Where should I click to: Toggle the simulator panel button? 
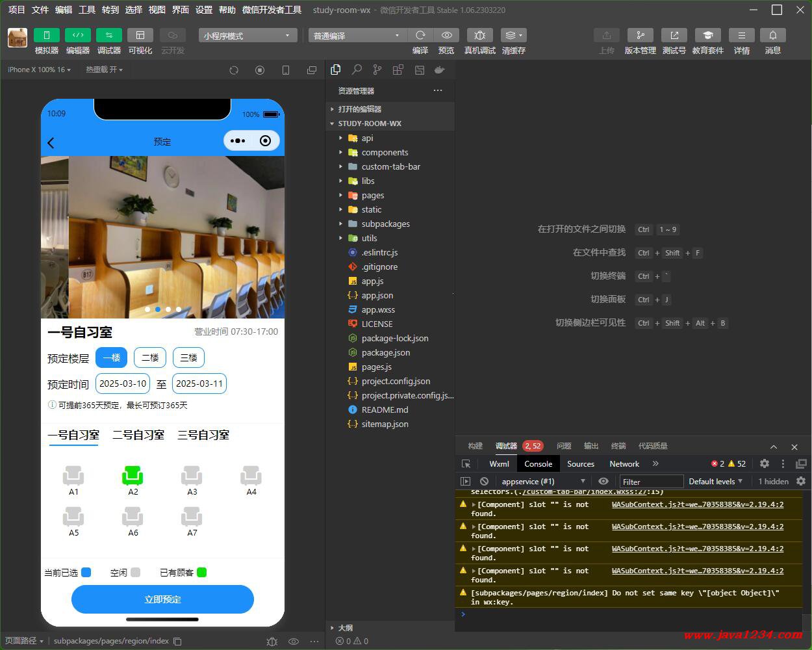pos(46,35)
